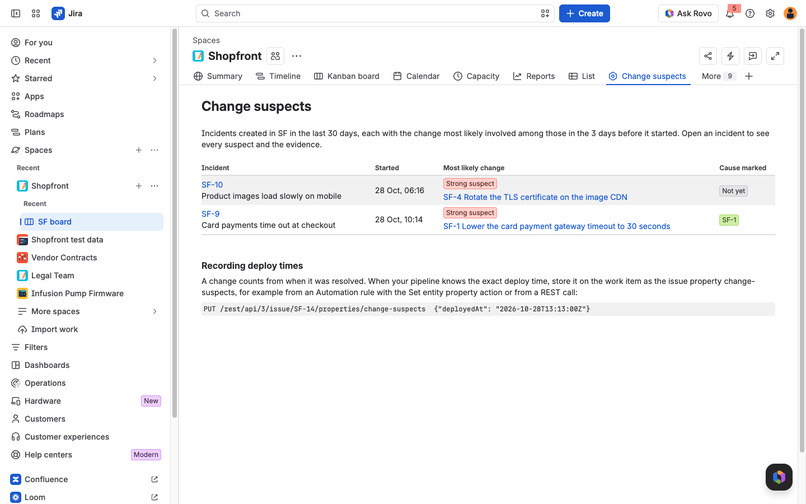Switch to the List tab
Image resolution: width=806 pixels, height=504 pixels.
point(582,76)
